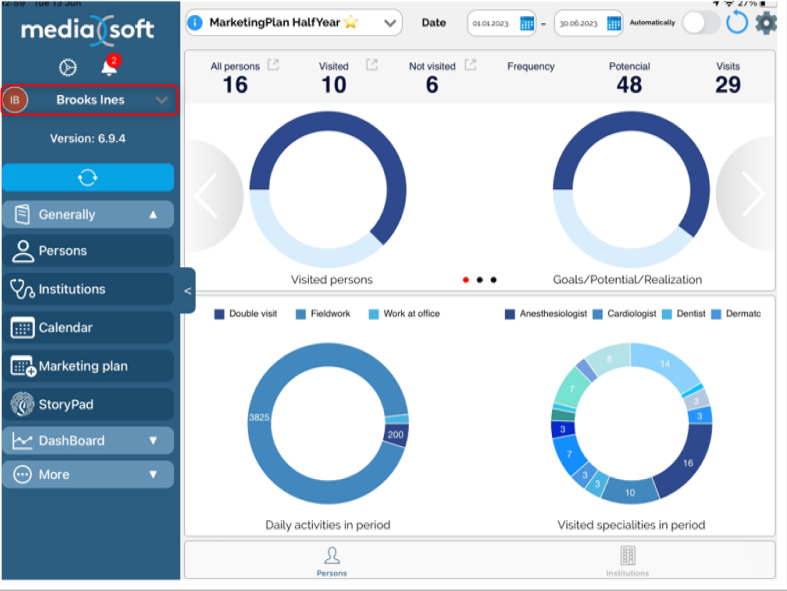The image size is (787, 591).
Task: Open the MarketingPlan HalfYear dropdown
Action: (390, 23)
